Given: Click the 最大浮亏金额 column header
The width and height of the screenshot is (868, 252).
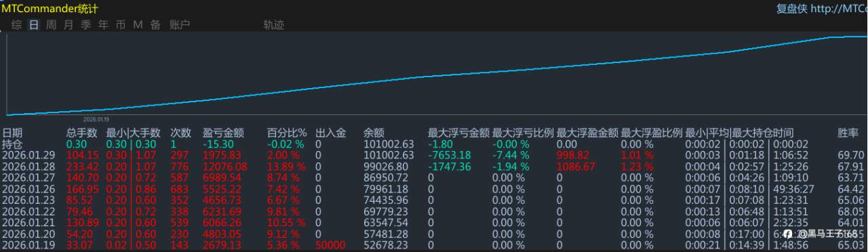Looking at the screenshot, I should 458,133.
